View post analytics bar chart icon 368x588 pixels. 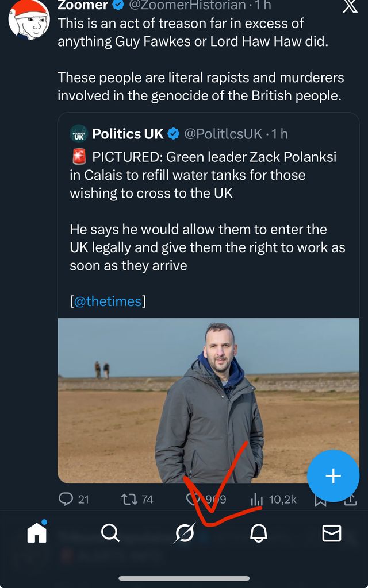click(x=256, y=499)
